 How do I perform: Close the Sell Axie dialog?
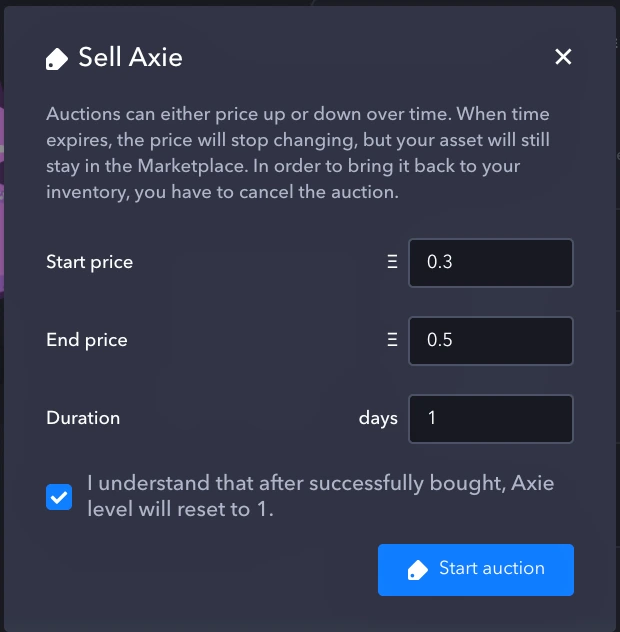[x=563, y=56]
